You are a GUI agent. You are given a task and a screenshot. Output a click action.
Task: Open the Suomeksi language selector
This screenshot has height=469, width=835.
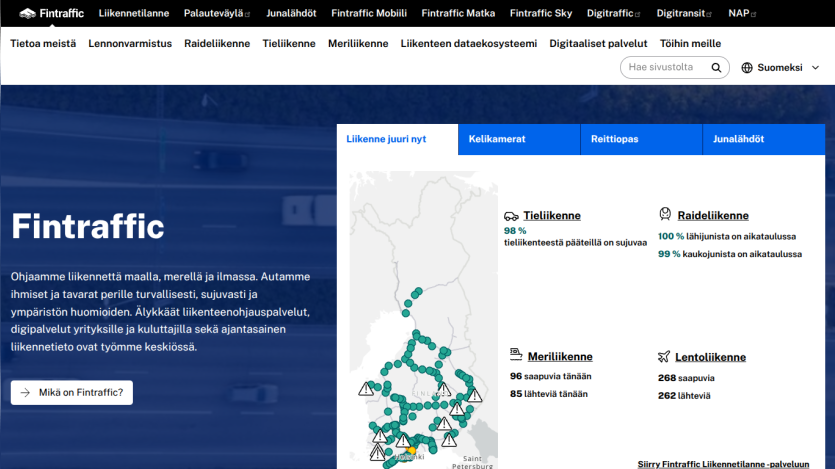(x=780, y=68)
